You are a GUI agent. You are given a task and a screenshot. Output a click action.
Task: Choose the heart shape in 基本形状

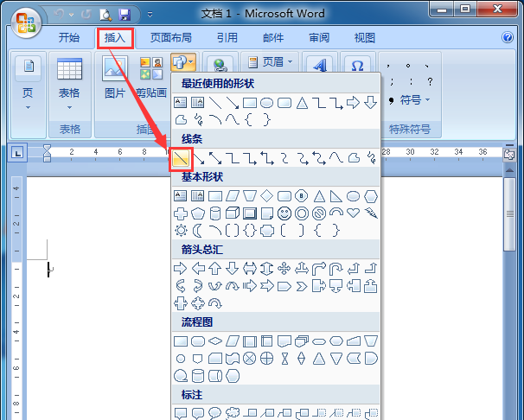point(353,213)
